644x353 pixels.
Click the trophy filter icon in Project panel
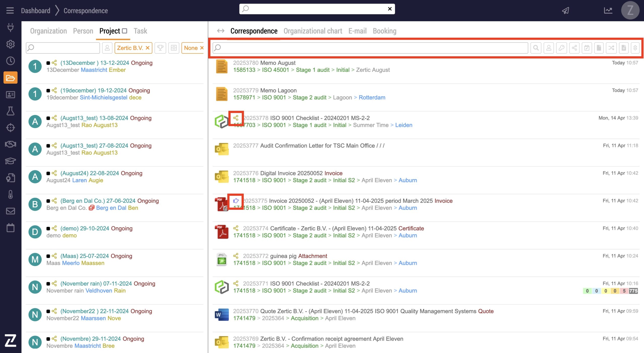(160, 48)
